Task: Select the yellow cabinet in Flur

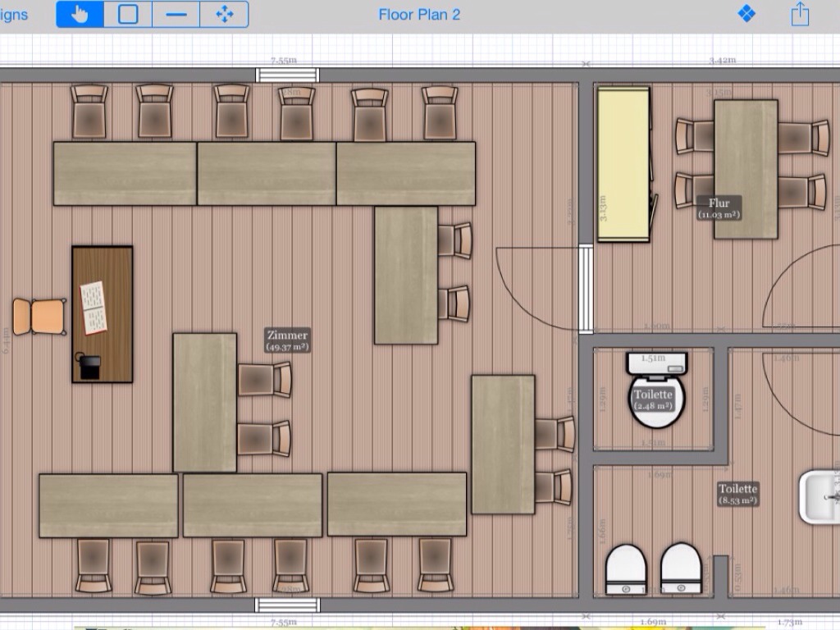Action: pyautogui.click(x=623, y=164)
